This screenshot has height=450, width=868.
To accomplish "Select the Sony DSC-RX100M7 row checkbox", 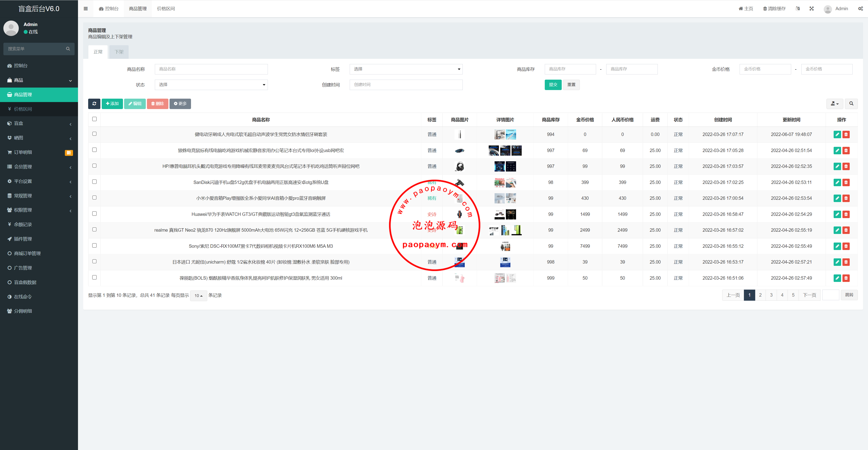I will point(94,245).
